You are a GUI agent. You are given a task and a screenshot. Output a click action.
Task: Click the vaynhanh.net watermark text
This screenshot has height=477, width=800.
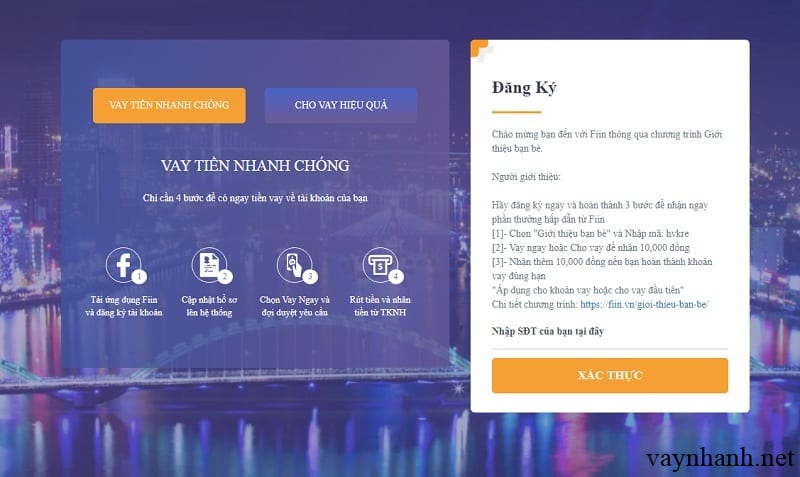tap(720, 458)
